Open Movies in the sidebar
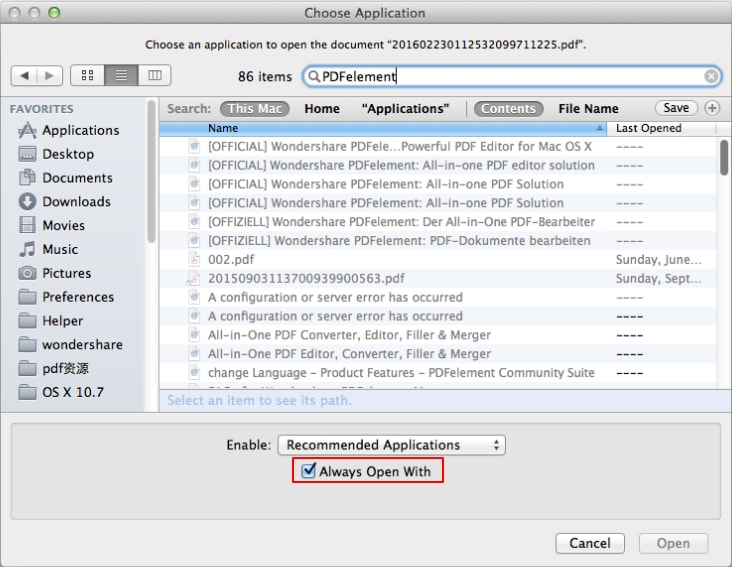732x567 pixels. 51,225
